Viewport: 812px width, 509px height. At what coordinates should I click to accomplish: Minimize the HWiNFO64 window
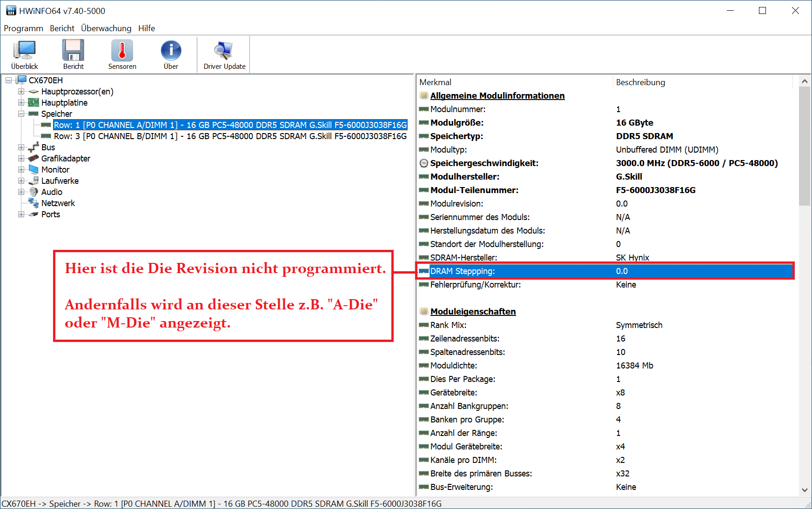pos(730,10)
